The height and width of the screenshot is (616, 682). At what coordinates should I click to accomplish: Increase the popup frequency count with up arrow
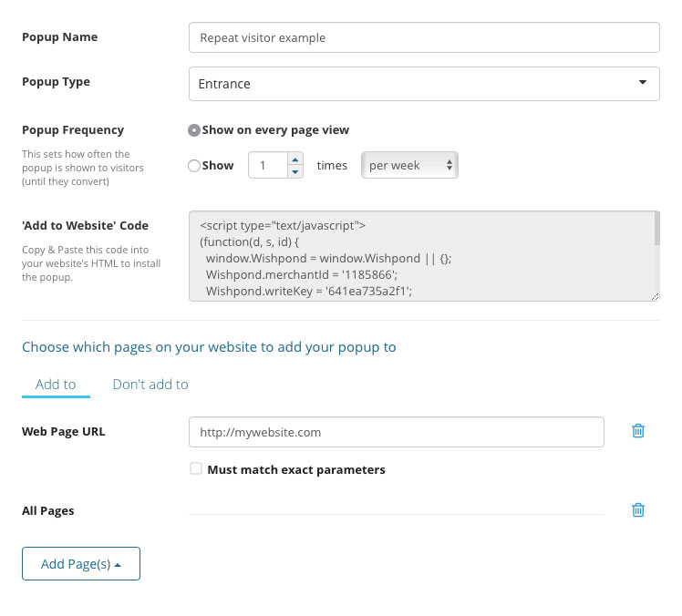pos(294,159)
